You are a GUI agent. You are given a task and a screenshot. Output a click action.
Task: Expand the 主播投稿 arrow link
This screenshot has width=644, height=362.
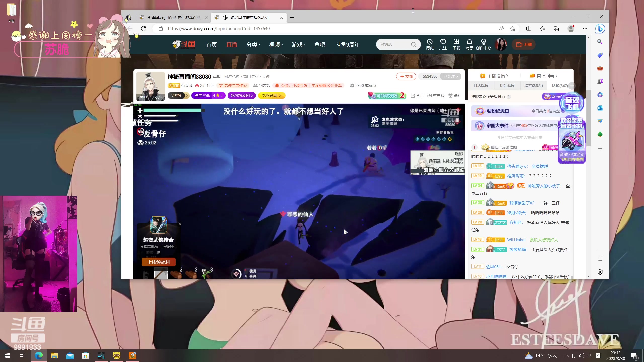coord(494,76)
